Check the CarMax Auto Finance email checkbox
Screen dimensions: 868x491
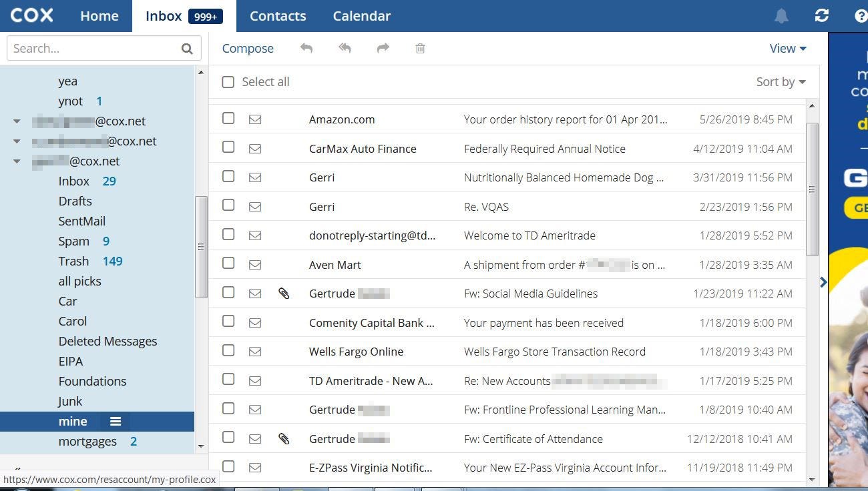[228, 147]
